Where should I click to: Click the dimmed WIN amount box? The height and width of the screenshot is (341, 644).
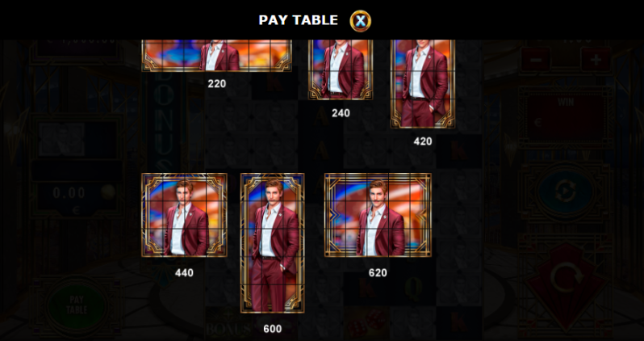click(x=566, y=118)
